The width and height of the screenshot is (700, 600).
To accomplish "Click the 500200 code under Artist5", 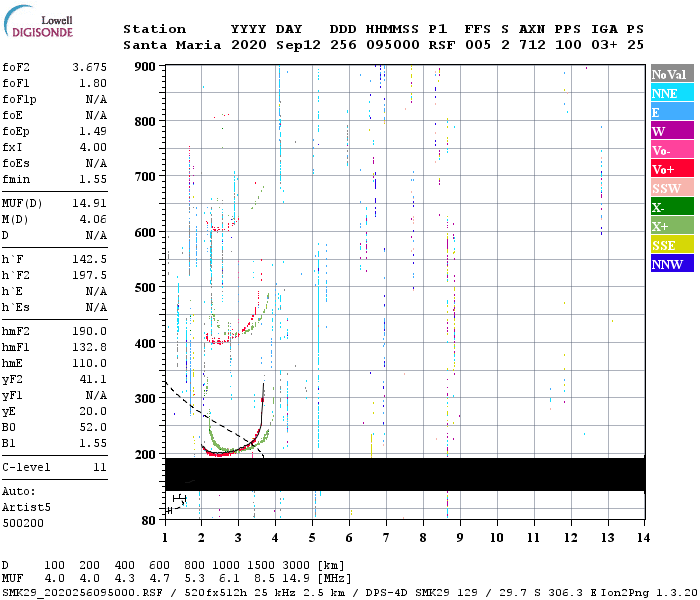I will tap(23, 523).
